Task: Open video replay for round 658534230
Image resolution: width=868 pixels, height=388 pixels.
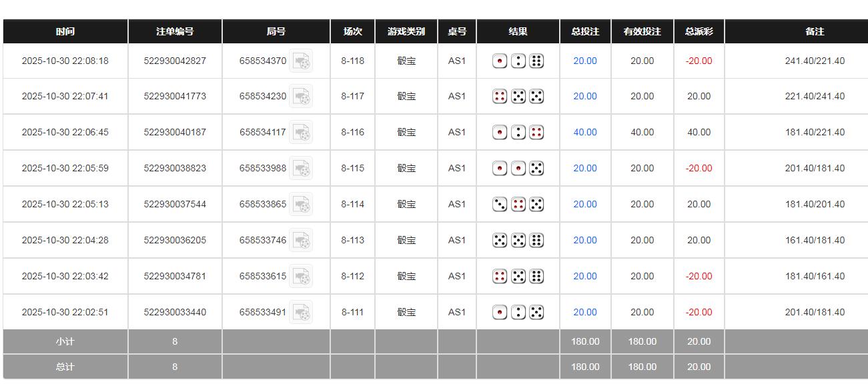Action: pos(301,97)
